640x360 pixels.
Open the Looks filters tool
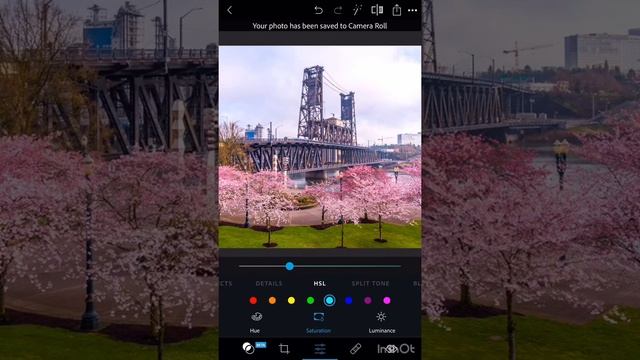click(249, 348)
